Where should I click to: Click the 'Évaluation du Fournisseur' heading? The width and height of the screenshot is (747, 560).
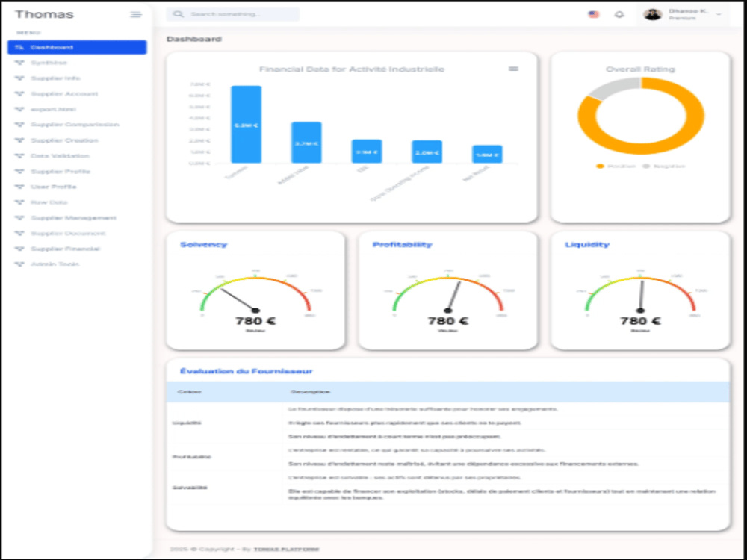pos(247,371)
